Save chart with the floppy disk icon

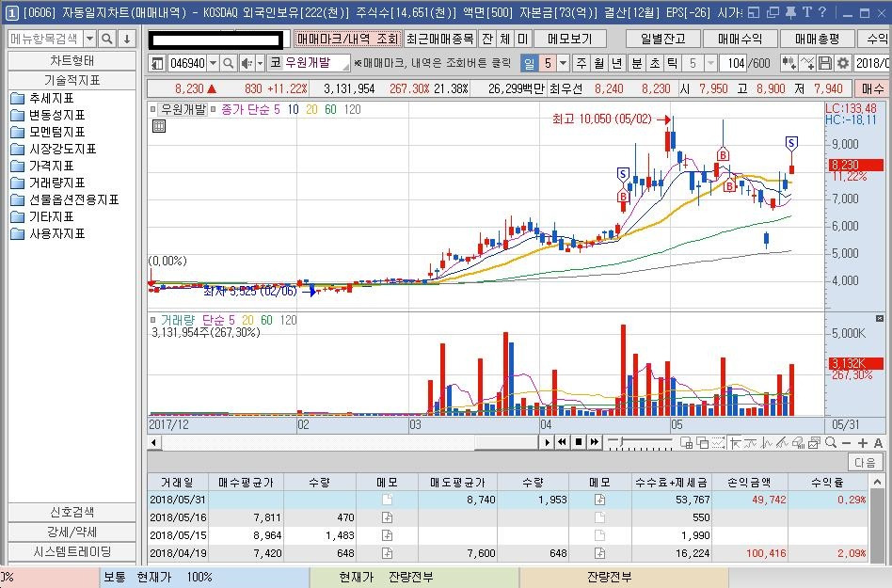click(x=825, y=63)
